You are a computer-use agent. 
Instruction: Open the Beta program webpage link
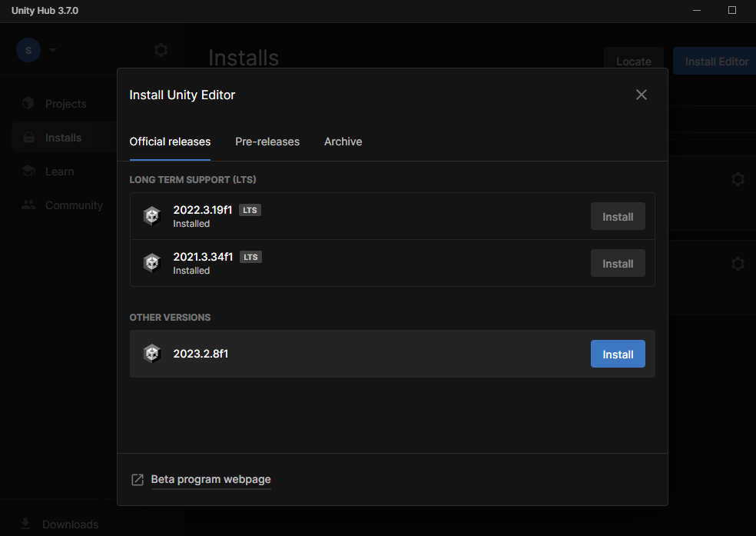(211, 480)
